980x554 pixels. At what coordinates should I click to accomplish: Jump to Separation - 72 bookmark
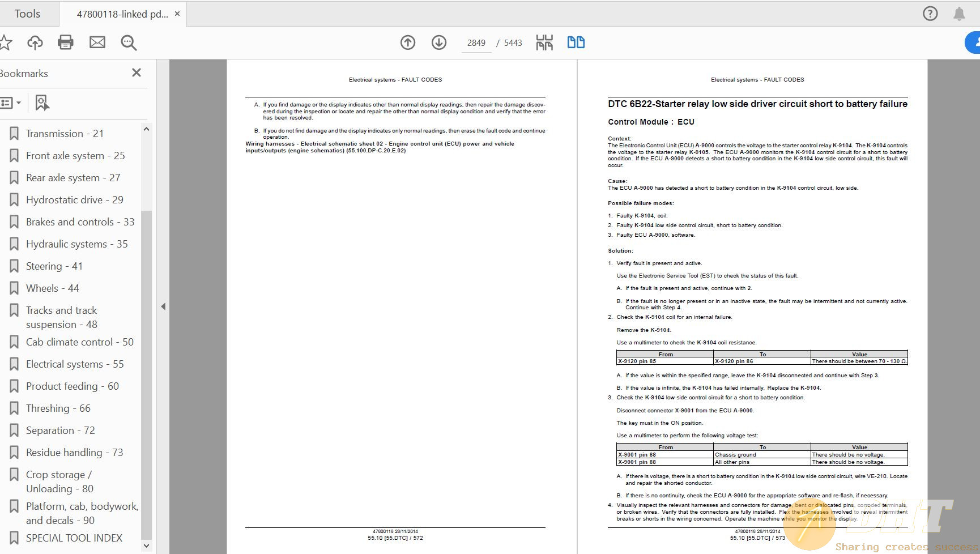61,431
